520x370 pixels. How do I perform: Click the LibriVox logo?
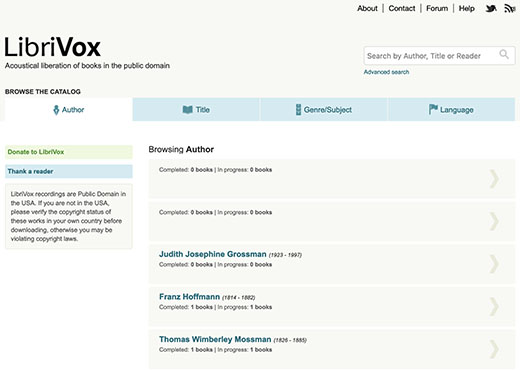click(52, 47)
